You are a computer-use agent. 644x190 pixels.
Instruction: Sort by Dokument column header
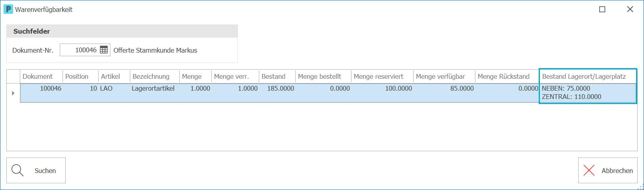coord(42,76)
